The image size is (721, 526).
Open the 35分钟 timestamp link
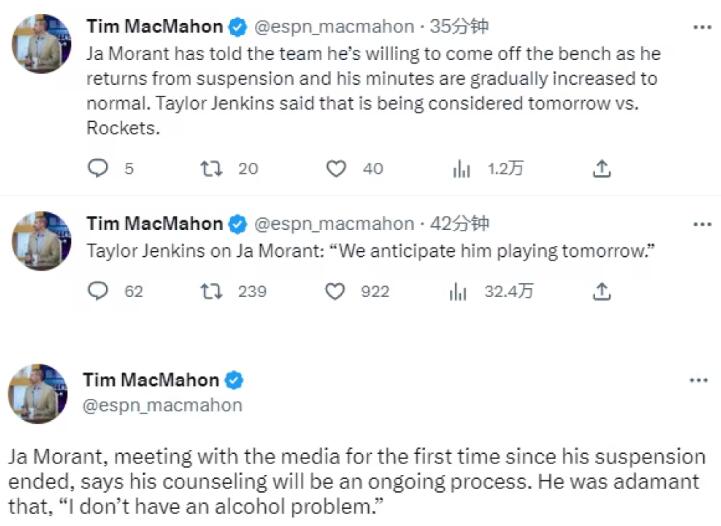click(x=459, y=27)
